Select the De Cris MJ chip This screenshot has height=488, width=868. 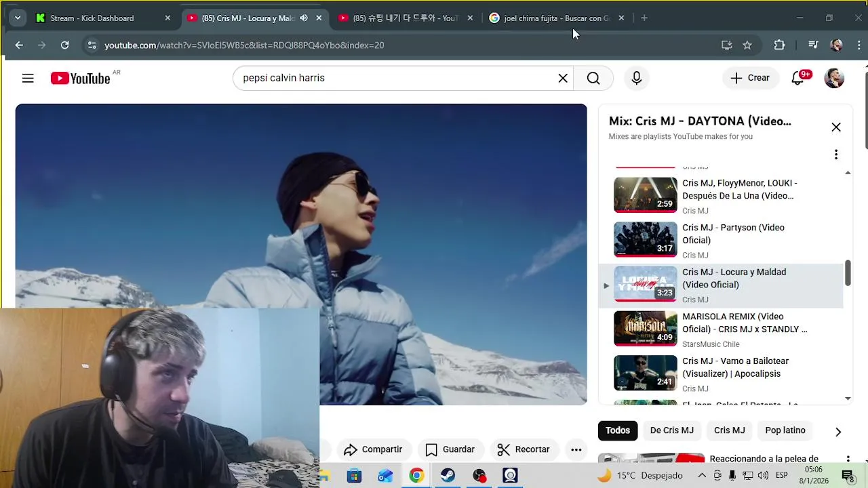[672, 430]
